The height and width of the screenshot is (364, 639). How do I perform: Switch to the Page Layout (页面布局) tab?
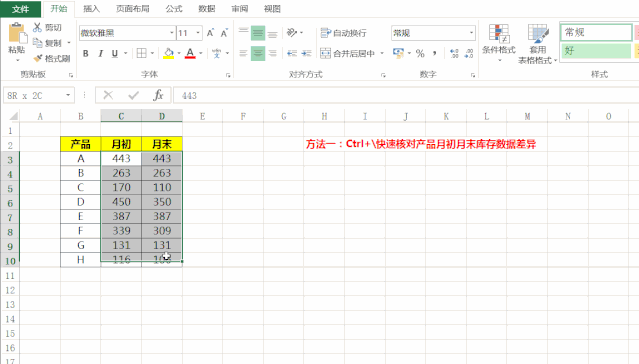(x=132, y=9)
